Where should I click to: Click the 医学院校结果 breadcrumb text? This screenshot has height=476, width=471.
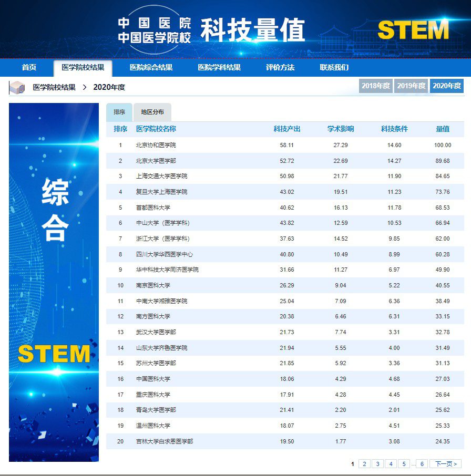[x=54, y=87]
